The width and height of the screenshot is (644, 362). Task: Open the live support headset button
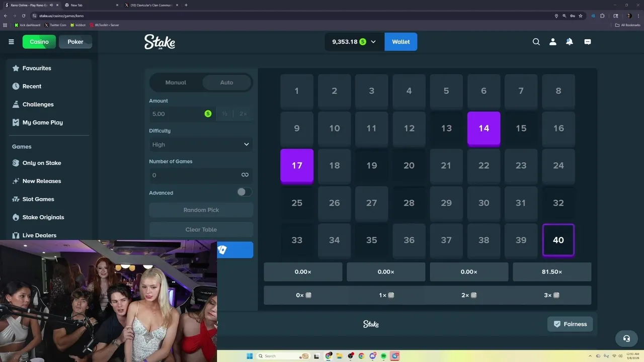[626, 338]
